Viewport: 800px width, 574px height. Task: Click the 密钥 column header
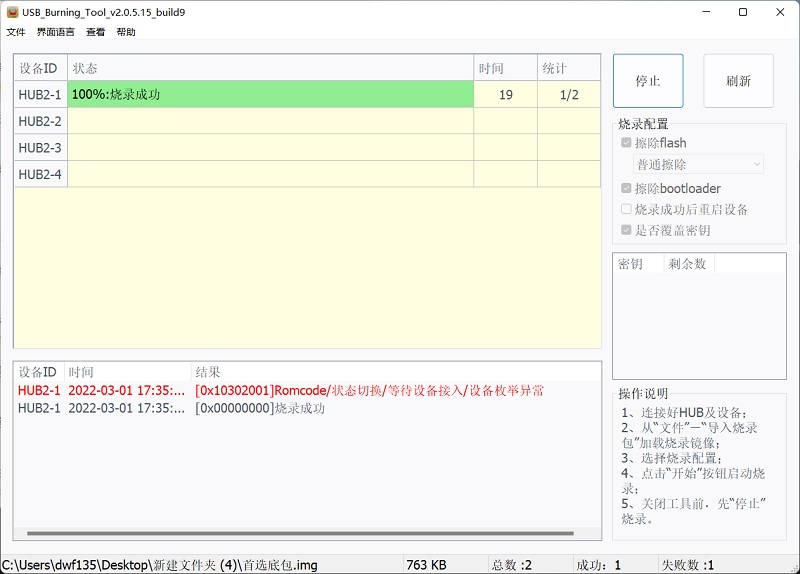click(638, 264)
